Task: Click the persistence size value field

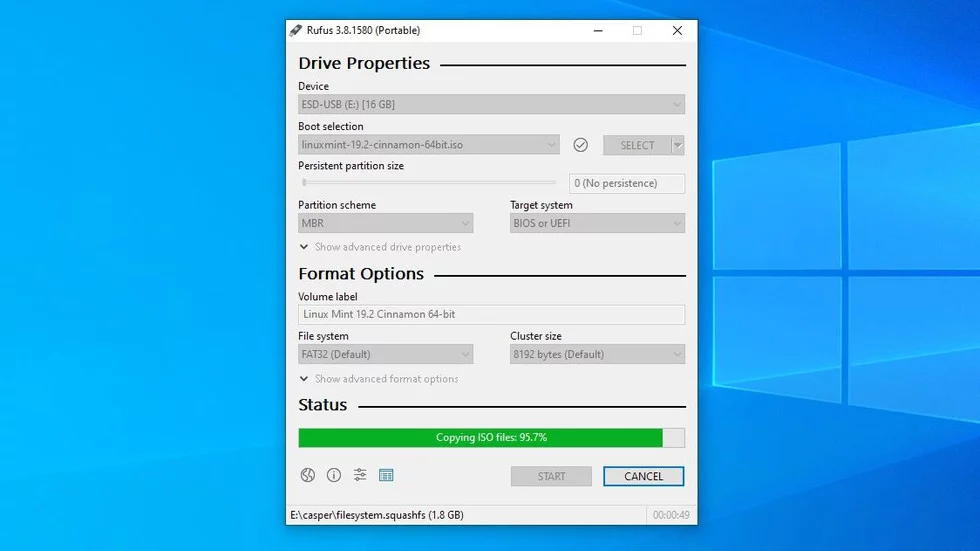Action: pyautogui.click(x=627, y=183)
